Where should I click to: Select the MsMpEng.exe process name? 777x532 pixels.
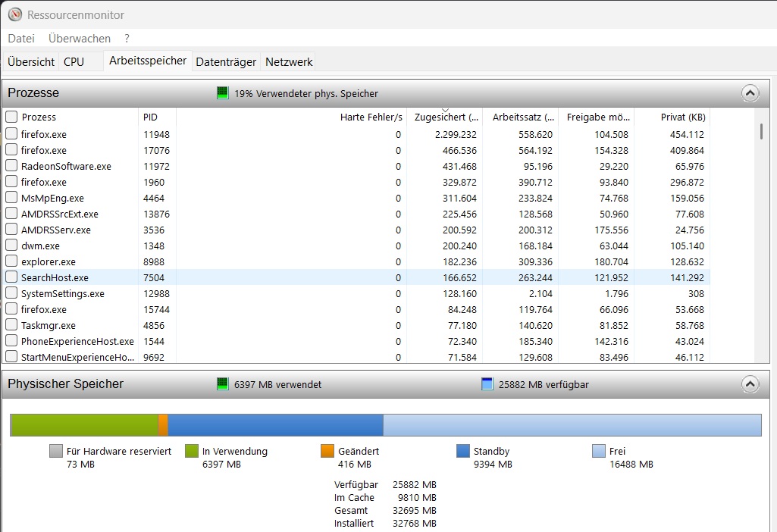click(x=52, y=198)
